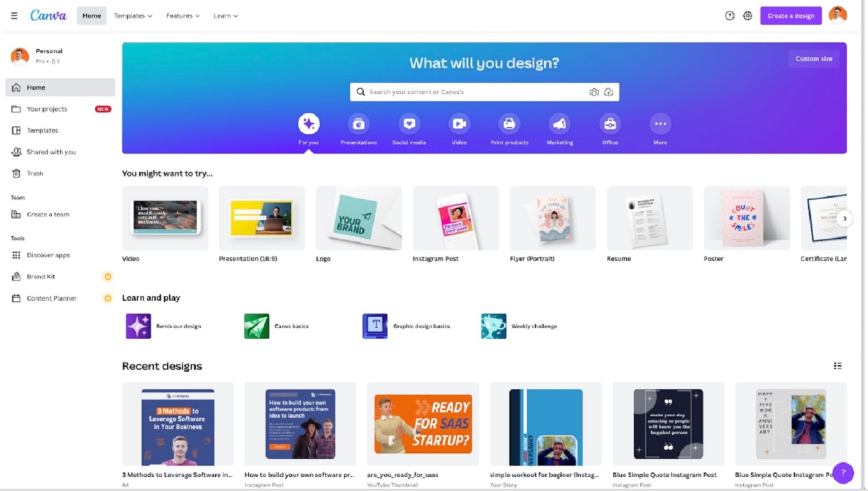868x491 pixels.
Task: Click the camera icon in search bar
Action: tap(594, 92)
